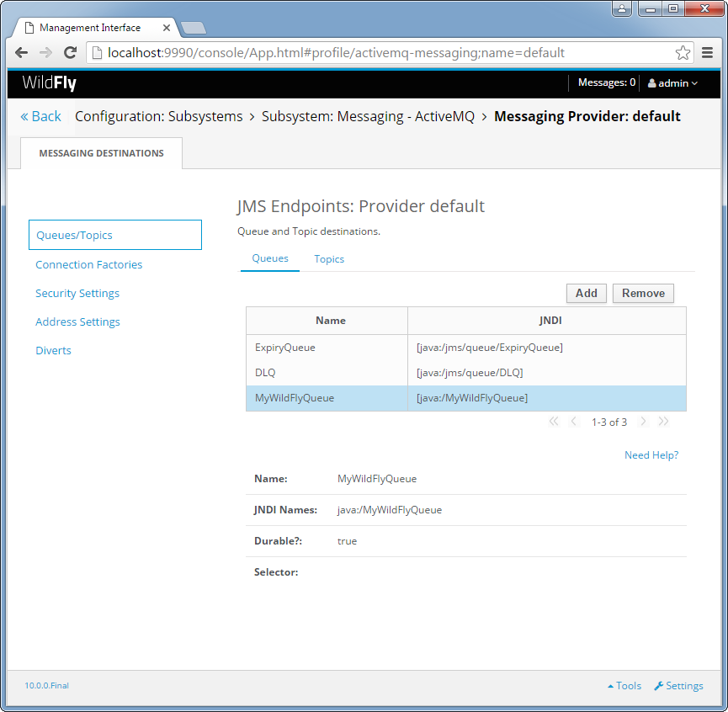The height and width of the screenshot is (712, 728).
Task: Click the WildFly logo
Action: click(x=49, y=83)
